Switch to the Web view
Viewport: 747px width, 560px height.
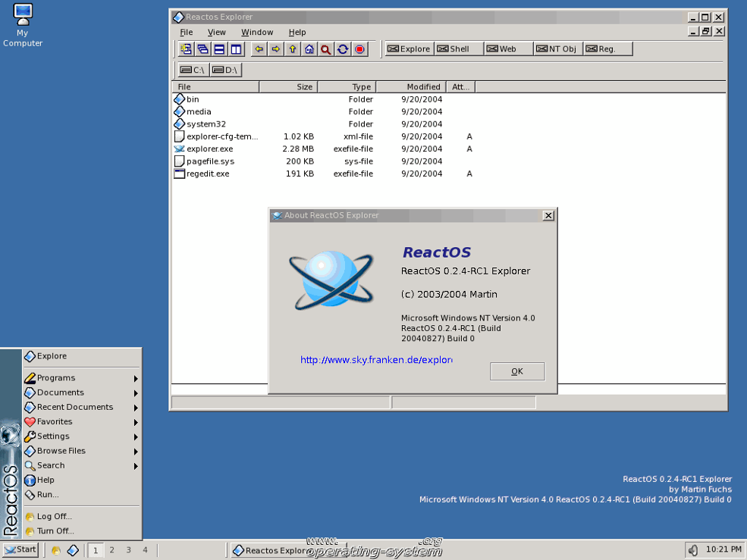pyautogui.click(x=507, y=48)
